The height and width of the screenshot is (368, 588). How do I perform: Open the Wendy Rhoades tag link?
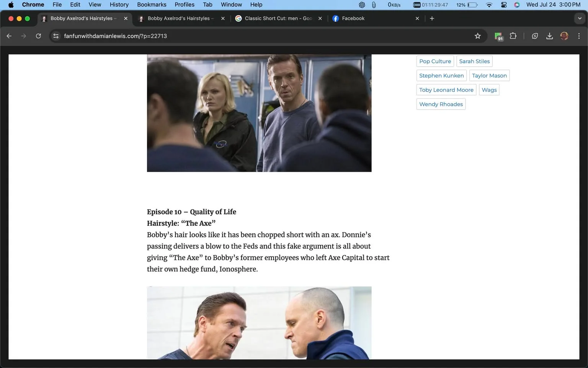pos(441,104)
